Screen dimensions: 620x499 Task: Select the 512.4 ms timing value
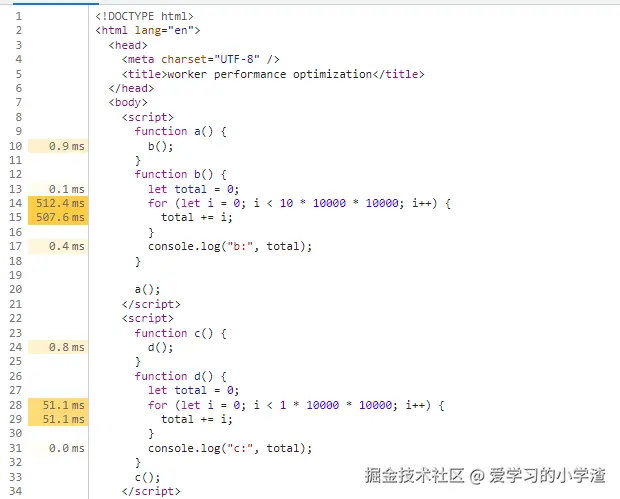60,203
